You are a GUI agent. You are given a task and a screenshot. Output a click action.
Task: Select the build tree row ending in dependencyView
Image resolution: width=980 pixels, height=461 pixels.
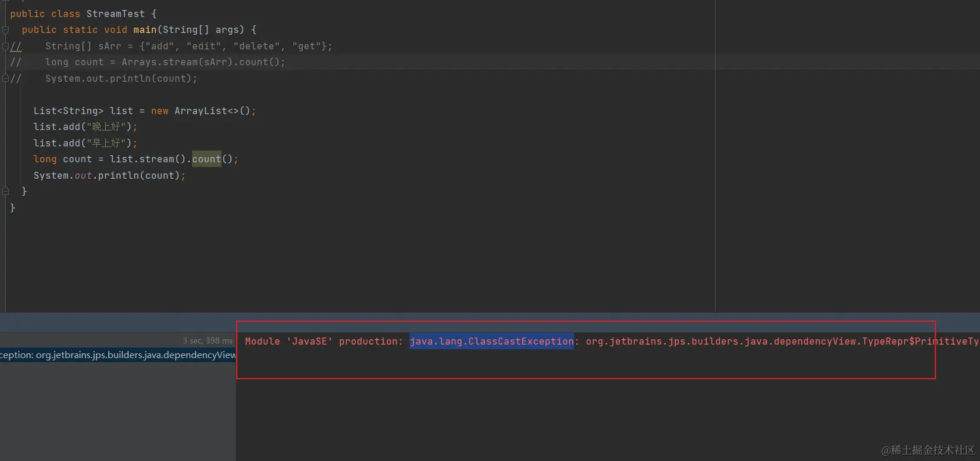118,355
